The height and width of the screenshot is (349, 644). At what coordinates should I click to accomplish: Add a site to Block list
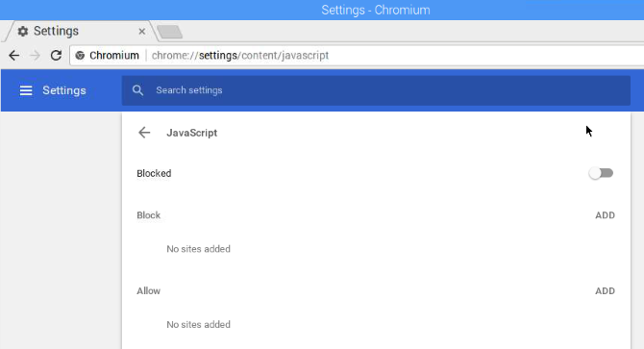tap(605, 215)
